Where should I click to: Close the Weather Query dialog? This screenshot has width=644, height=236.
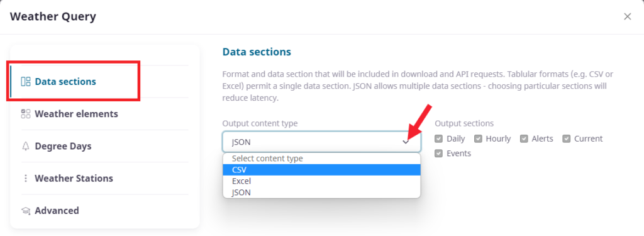click(627, 16)
